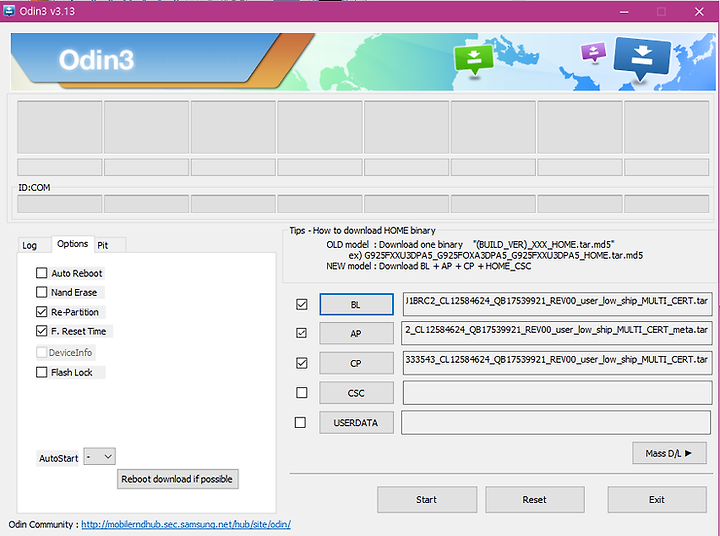Enable the Flash Lock checkbox

click(41, 372)
